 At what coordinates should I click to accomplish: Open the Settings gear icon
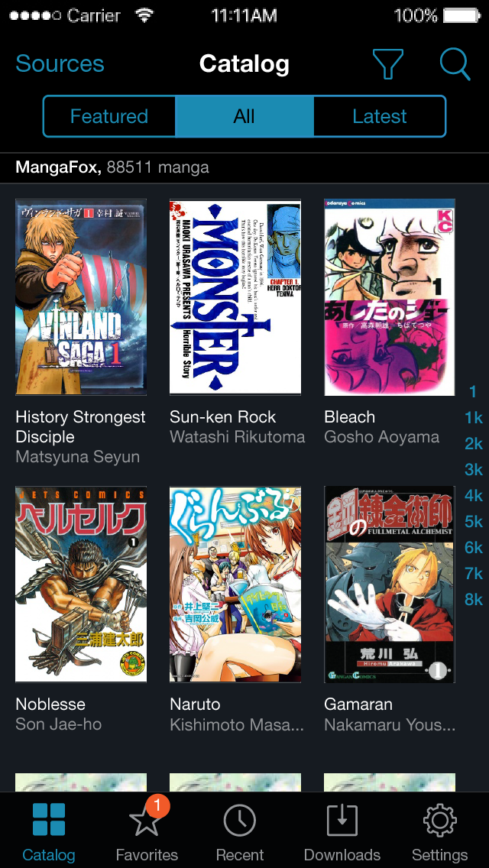[x=439, y=821]
